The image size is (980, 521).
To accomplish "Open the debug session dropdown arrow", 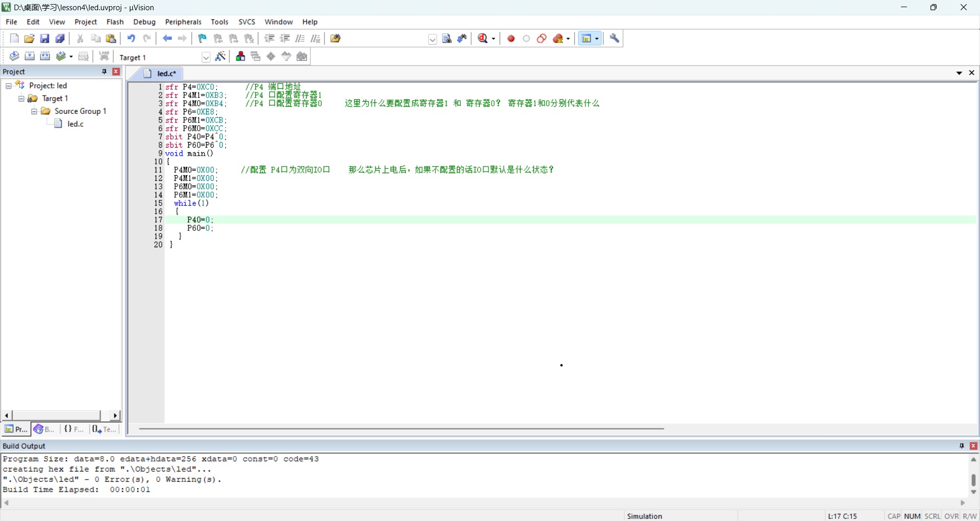I will click(x=494, y=39).
